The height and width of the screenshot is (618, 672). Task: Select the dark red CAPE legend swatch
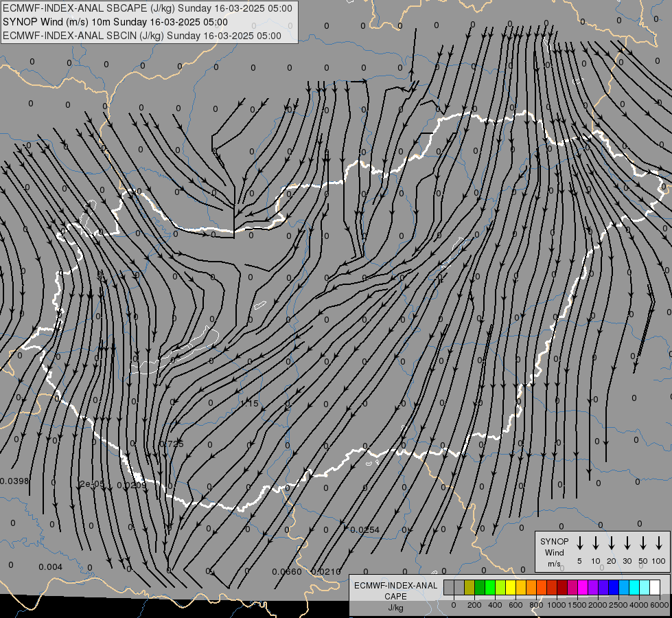point(563,588)
